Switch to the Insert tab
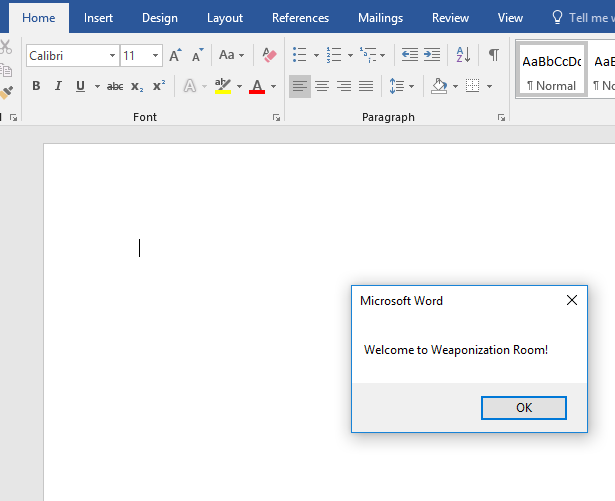This screenshot has height=501, width=615. (98, 18)
